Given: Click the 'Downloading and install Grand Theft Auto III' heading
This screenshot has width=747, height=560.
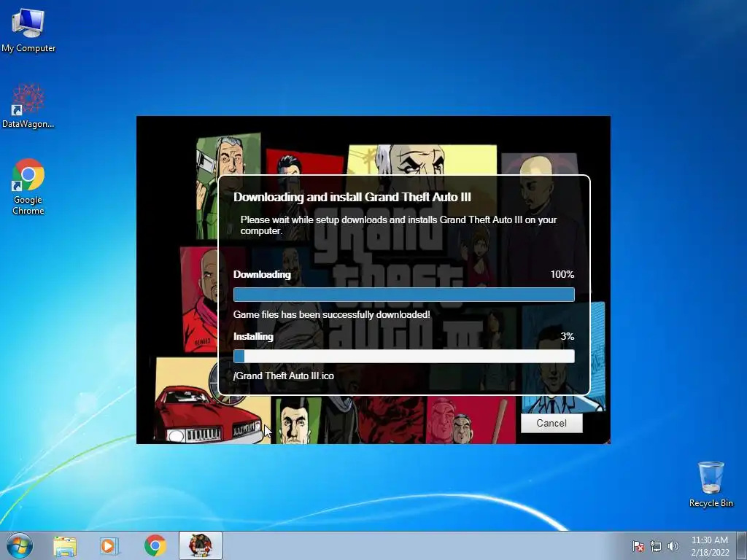Looking at the screenshot, I should click(352, 197).
